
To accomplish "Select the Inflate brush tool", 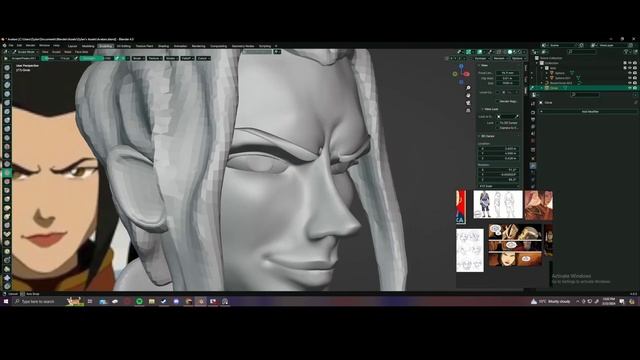I will coord(7,120).
